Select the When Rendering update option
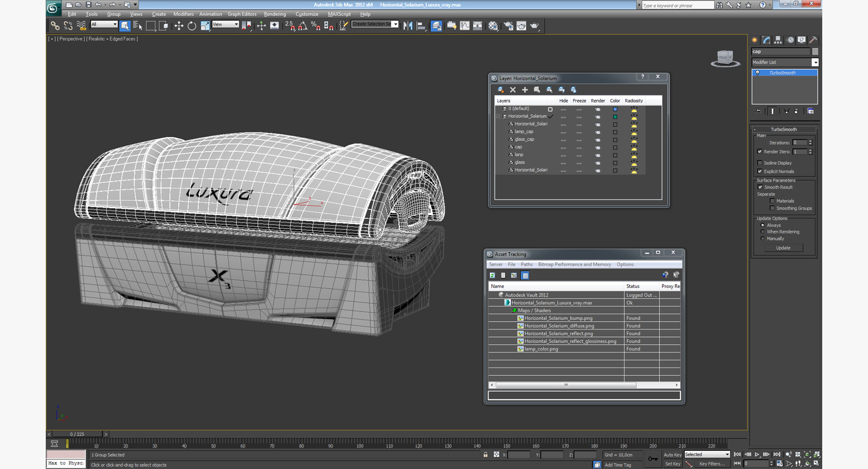Screen dimensions: 868x469 click(762, 232)
